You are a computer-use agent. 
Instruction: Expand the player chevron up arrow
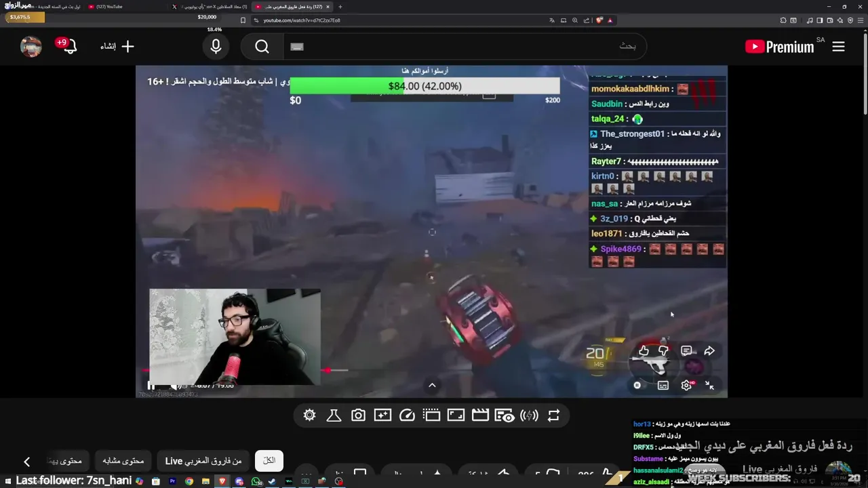(x=432, y=385)
